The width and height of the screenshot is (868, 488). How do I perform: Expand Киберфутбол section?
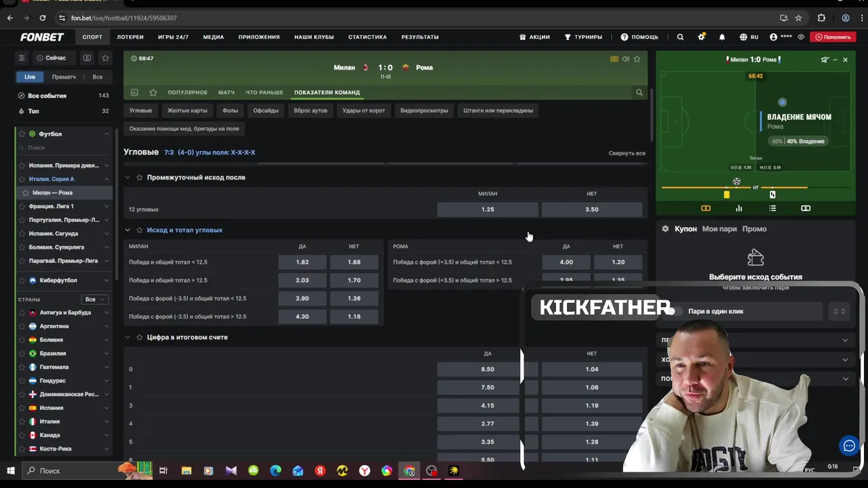(x=106, y=280)
